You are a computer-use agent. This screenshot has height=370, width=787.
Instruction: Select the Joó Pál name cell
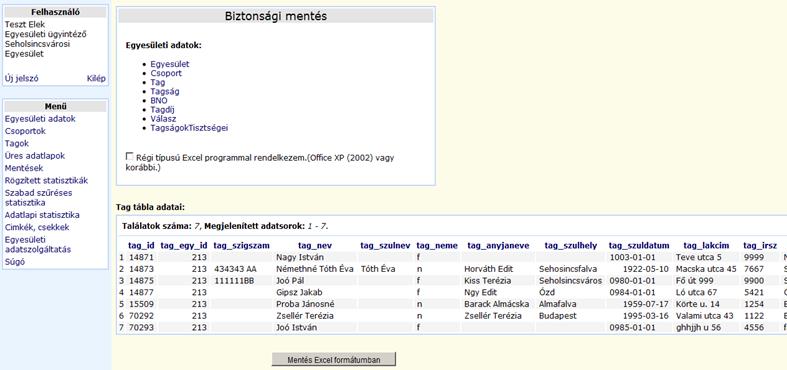point(291,281)
